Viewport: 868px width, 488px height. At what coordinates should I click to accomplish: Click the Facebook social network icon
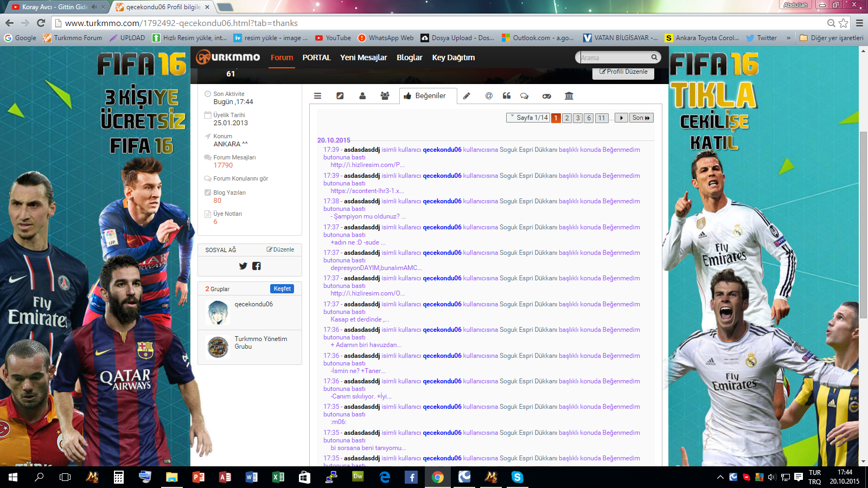point(257,266)
